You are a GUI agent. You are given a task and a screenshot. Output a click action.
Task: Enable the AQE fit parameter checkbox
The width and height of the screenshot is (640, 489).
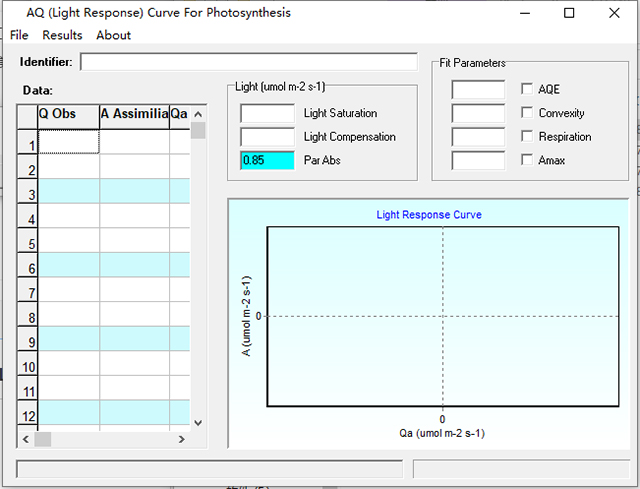pyautogui.click(x=527, y=90)
